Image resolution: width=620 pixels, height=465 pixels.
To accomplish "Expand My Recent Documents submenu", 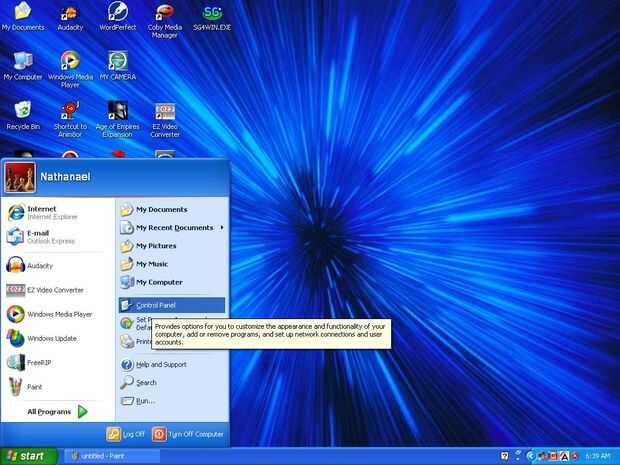I will click(x=172, y=228).
